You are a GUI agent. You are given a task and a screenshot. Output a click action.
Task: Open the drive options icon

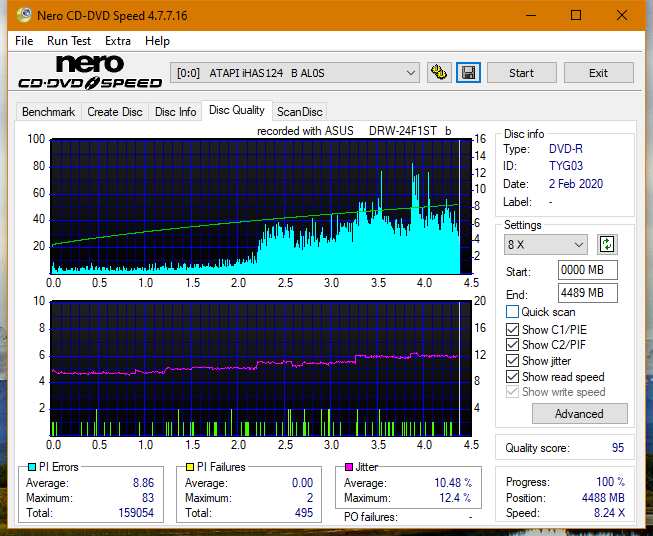[x=439, y=73]
